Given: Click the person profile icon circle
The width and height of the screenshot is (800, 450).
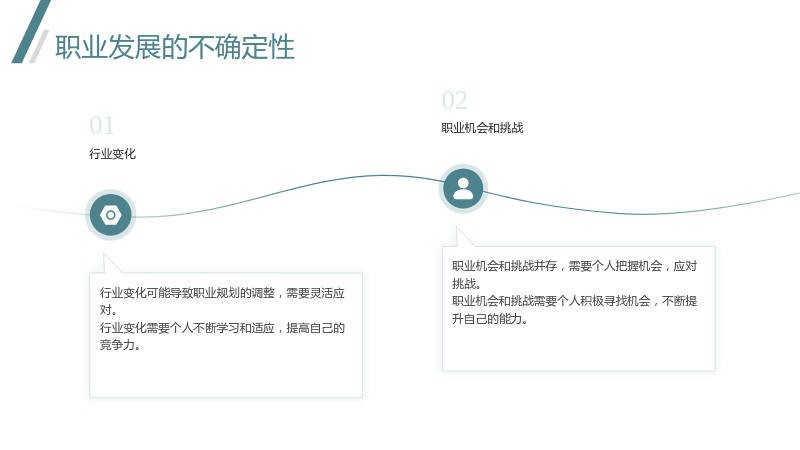Looking at the screenshot, I should click(463, 189).
